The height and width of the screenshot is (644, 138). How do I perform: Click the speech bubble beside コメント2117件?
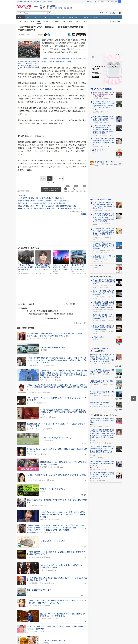click(x=19, y=304)
